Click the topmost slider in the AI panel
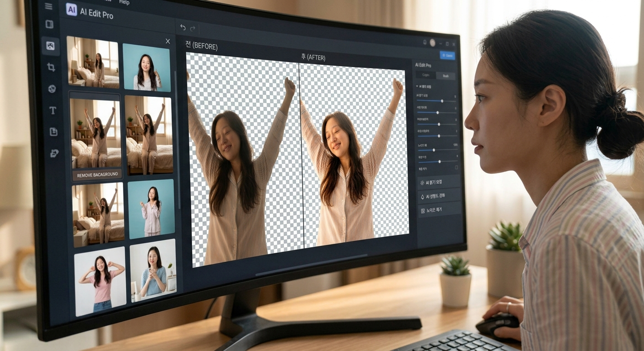Viewport: 644px width, 351px height. point(437,101)
